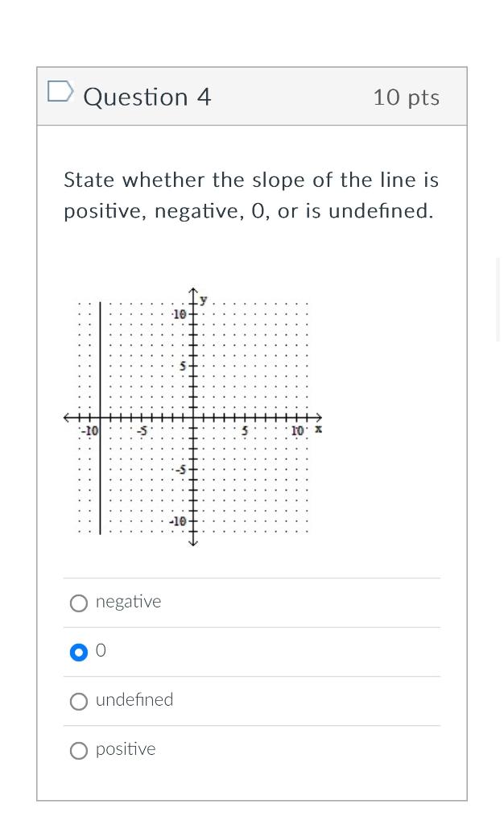Click the Question 4 header title
Viewport: 504px width, 825px height.
(147, 97)
